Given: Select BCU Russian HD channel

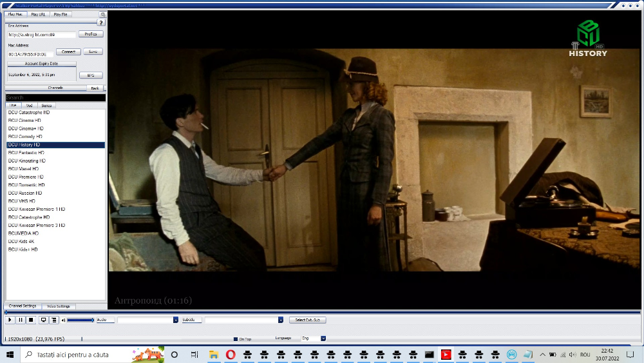Looking at the screenshot, I should [55, 193].
